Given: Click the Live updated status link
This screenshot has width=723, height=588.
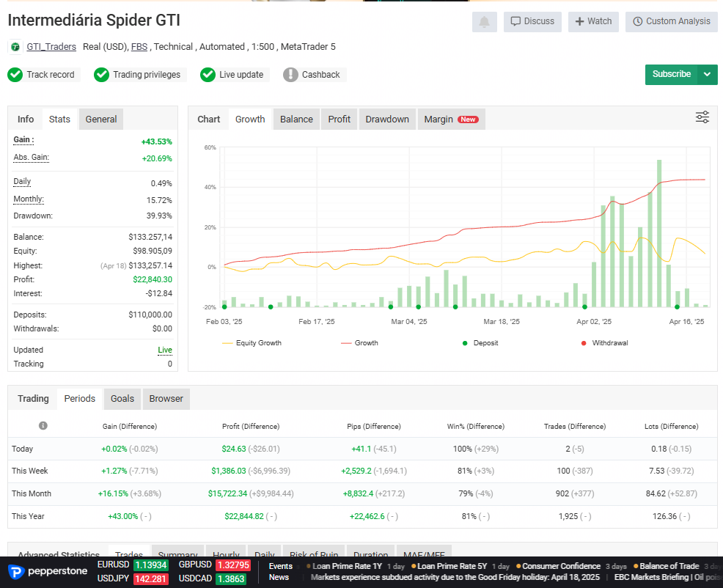Looking at the screenshot, I should (165, 350).
